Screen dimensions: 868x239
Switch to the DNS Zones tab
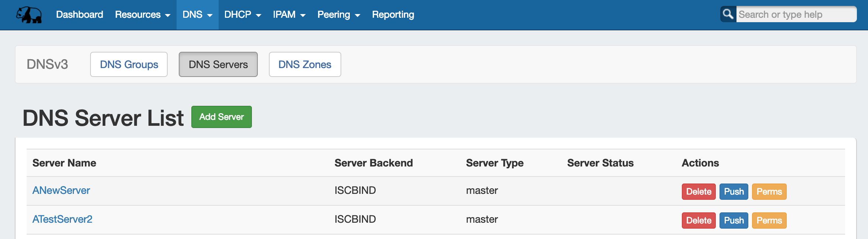tap(305, 64)
